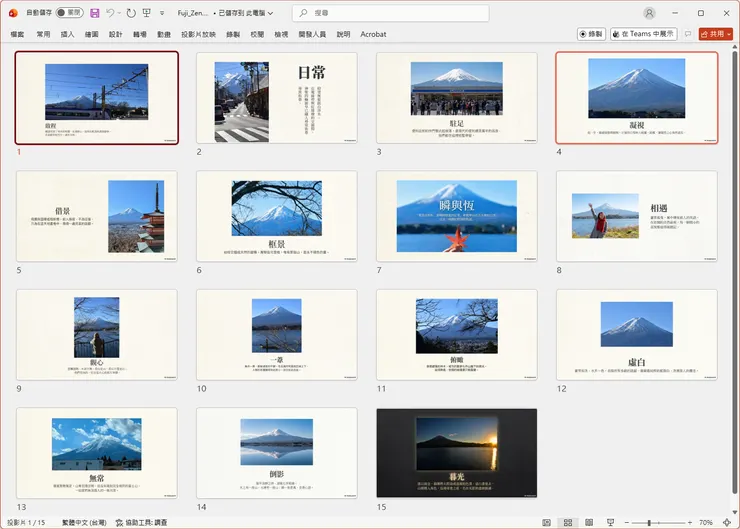Start slideshow from beginning icon in quick access
The image size is (740, 529).
tap(146, 13)
